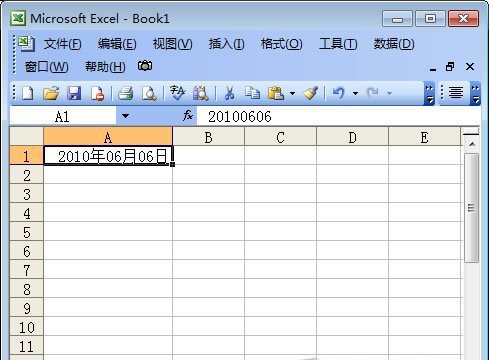Screen dimensions: 489x360
Task: Expand the Redo history dropdown arrow
Action: (x=389, y=93)
